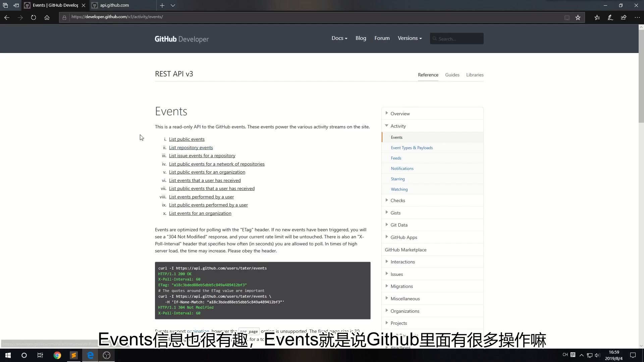Switch to the api.github.com tab

coord(114,5)
